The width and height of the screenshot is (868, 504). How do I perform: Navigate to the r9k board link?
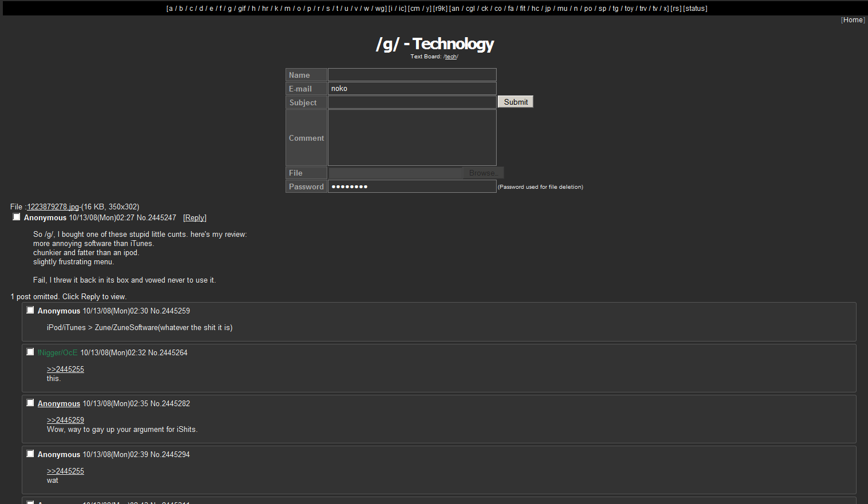(x=441, y=9)
